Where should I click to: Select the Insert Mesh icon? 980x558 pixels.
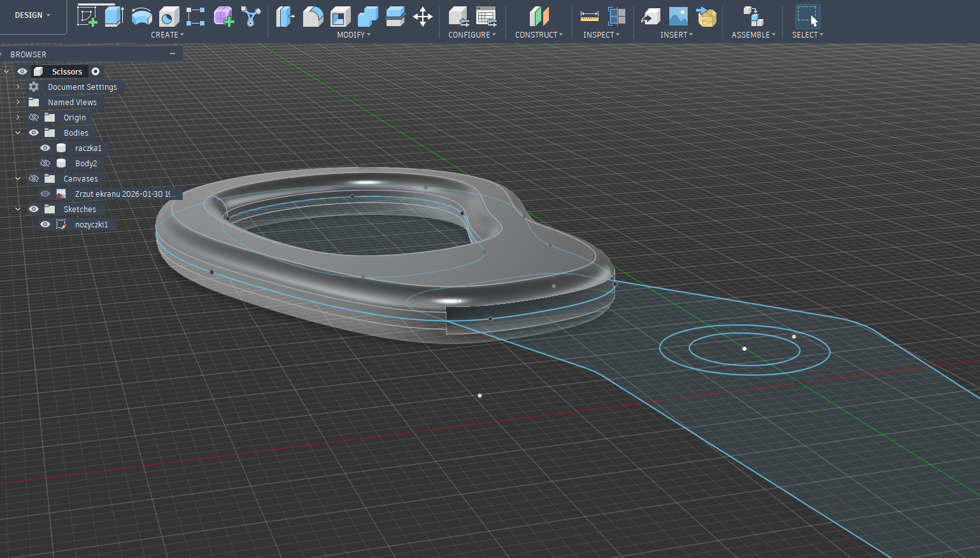pos(706,17)
